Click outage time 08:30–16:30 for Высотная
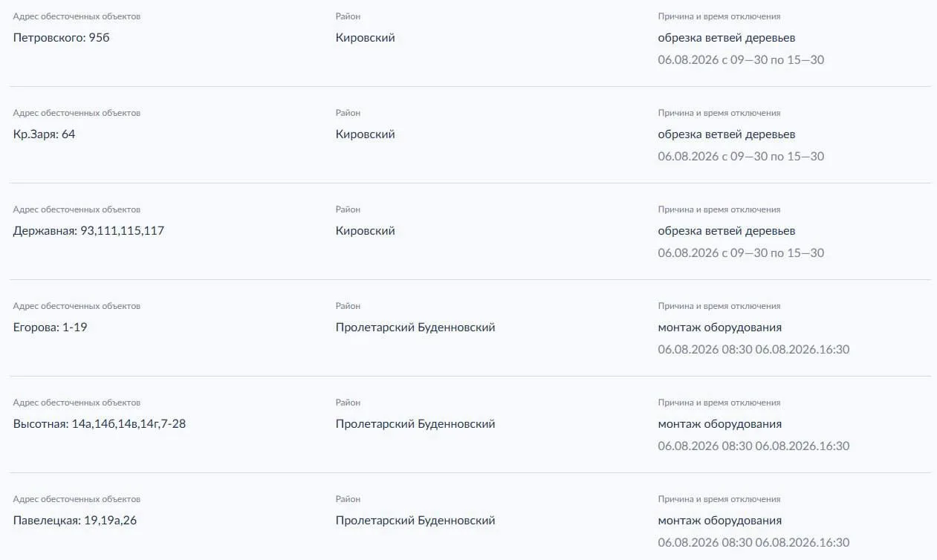Image resolution: width=937 pixels, height=560 pixels. tap(753, 446)
